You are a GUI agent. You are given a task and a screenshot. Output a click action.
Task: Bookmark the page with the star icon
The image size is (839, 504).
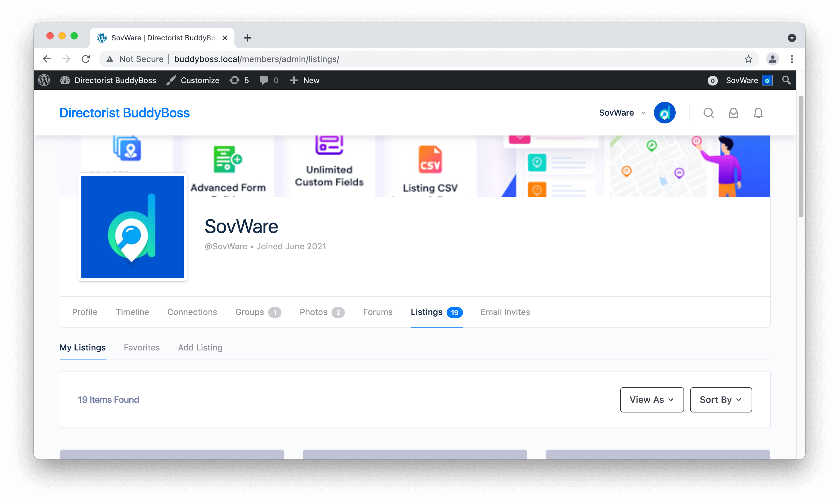pos(748,59)
